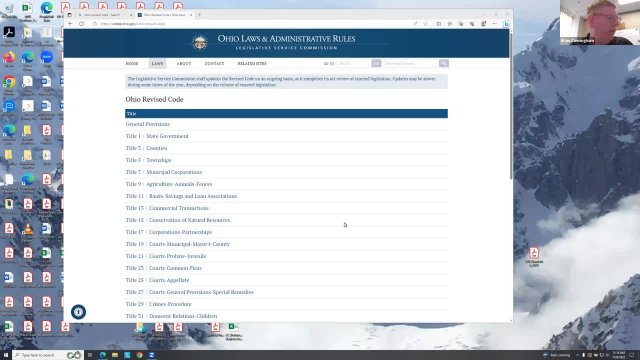
Task: Open Chrome from the taskbar
Action: pyautogui.click(x=140, y=355)
